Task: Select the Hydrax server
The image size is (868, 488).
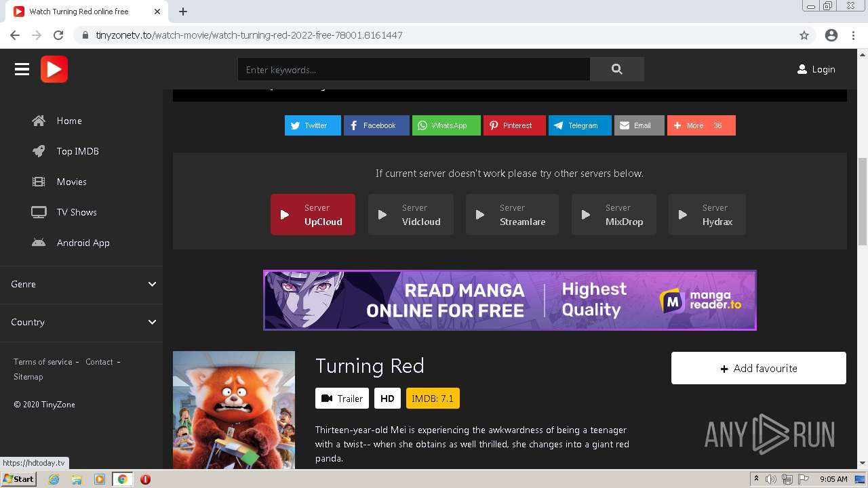Action: click(707, 215)
